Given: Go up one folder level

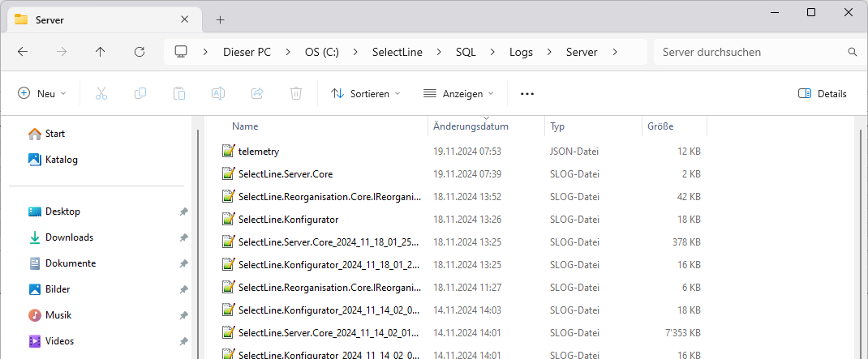Looking at the screenshot, I should point(101,52).
